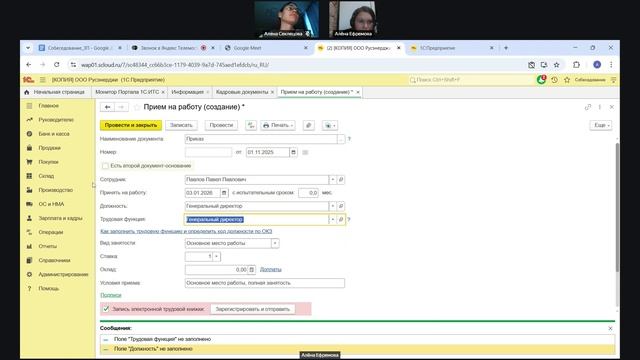Open Вид занятости dropdown

pyautogui.click(x=275, y=243)
